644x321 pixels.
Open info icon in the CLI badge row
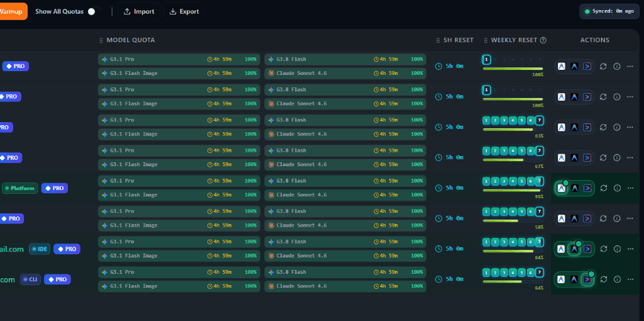coord(617,279)
